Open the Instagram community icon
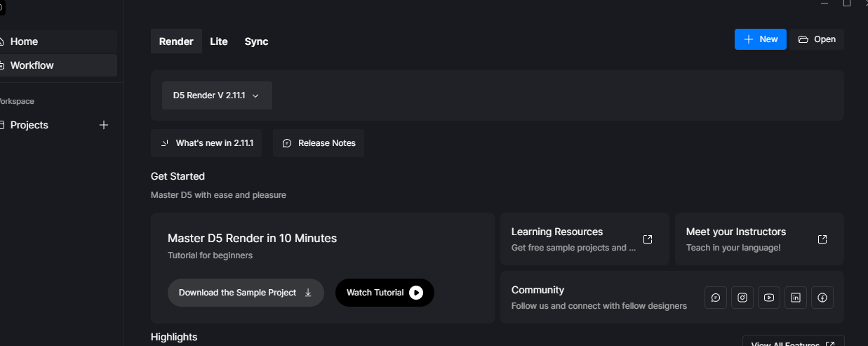The width and height of the screenshot is (868, 346). [x=742, y=298]
